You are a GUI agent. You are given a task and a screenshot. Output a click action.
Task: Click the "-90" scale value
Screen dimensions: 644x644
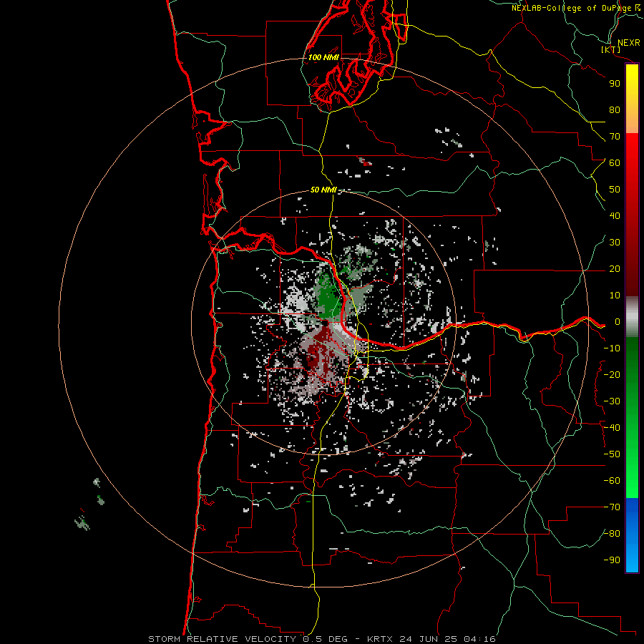tap(612, 560)
